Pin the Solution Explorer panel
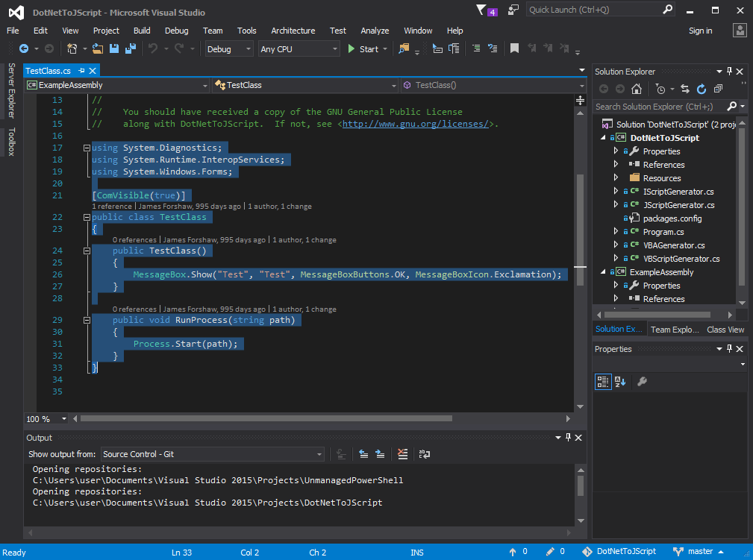This screenshot has height=560, width=753. coord(729,72)
